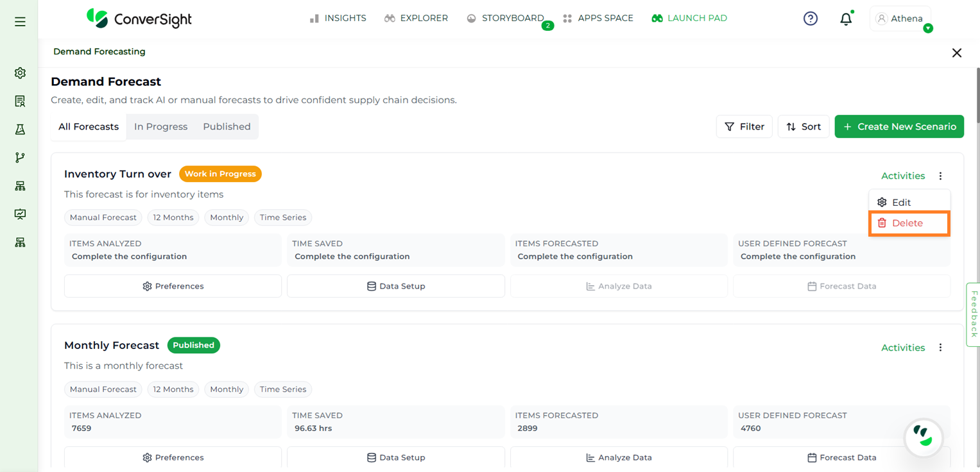Click the settings gear icon in left sidebar
Image resolution: width=980 pixels, height=472 pixels.
[x=20, y=73]
